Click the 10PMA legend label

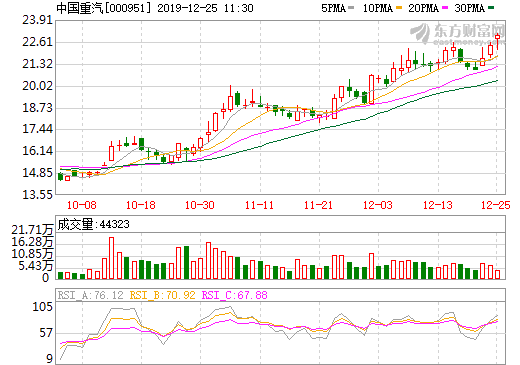click(x=378, y=8)
